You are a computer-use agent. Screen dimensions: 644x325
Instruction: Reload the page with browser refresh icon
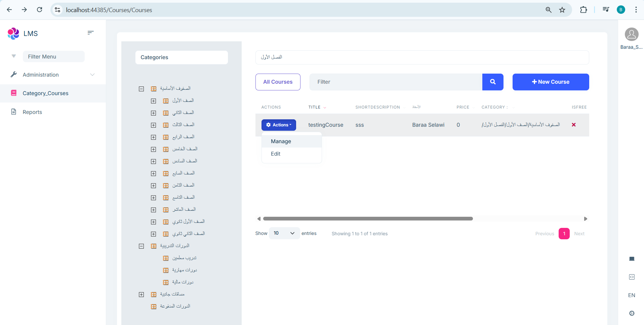[x=40, y=10]
